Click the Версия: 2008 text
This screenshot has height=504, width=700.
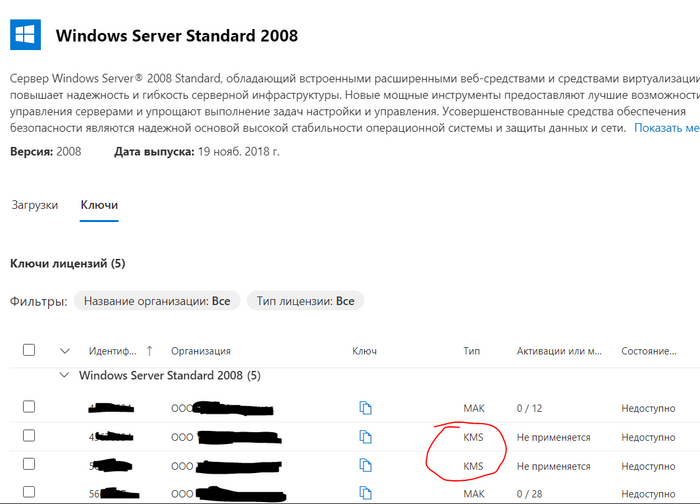tap(46, 152)
